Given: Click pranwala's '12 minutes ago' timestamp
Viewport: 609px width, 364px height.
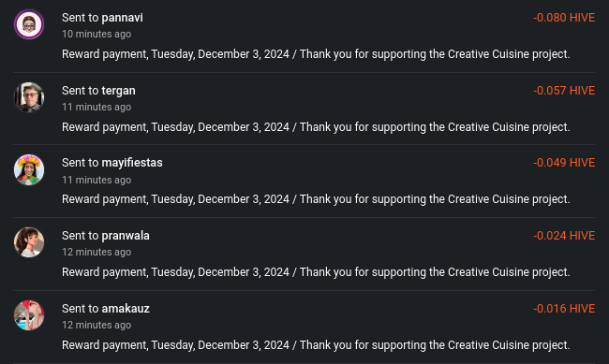Looking at the screenshot, I should (97, 253).
